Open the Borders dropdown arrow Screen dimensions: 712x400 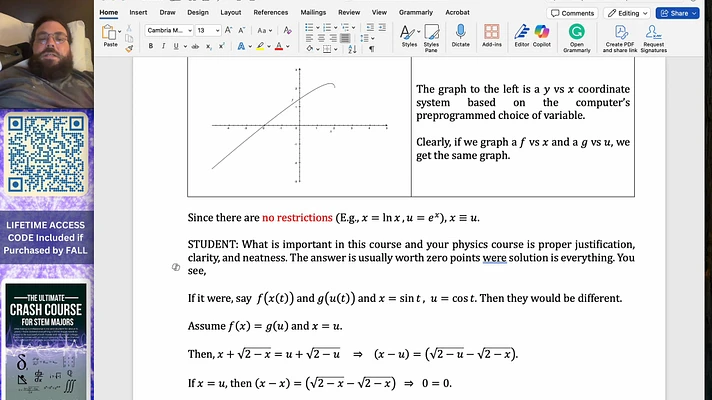(x=335, y=49)
